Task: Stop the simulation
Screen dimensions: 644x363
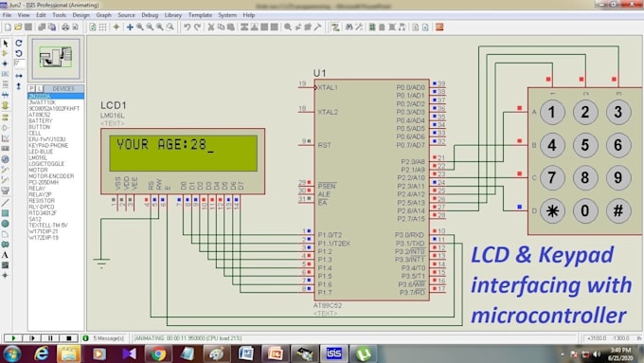Action: (x=68, y=338)
